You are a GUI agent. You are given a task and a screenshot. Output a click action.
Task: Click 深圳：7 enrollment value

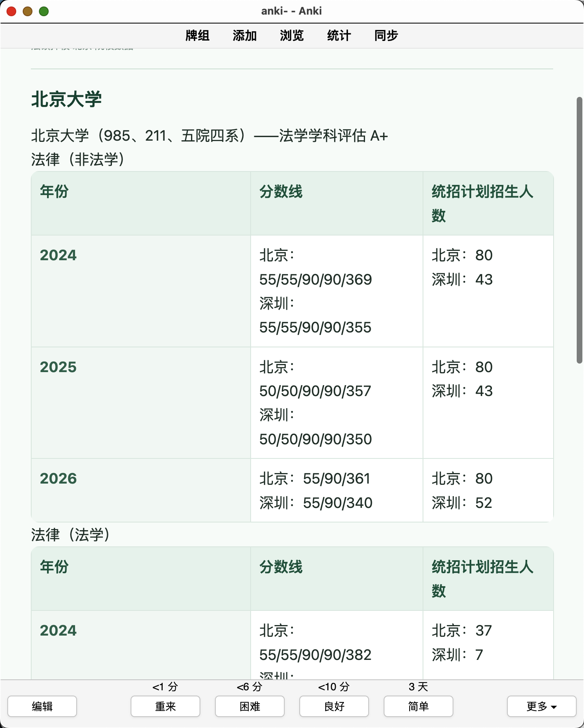[457, 655]
